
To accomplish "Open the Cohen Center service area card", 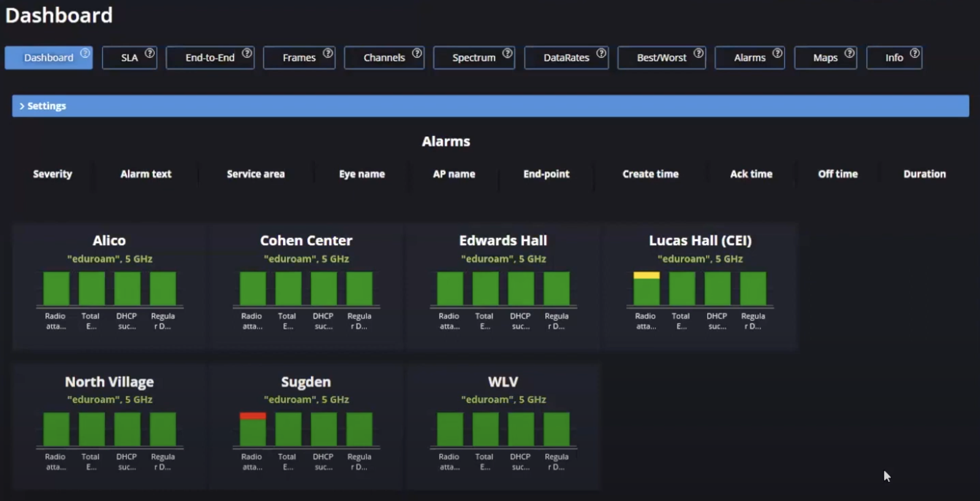I will pyautogui.click(x=306, y=240).
